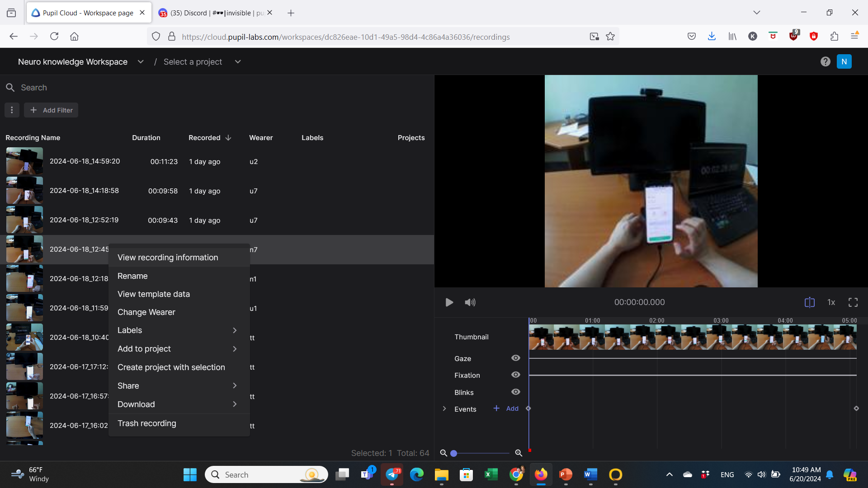The image size is (868, 488).
Task: Choose Trash recording
Action: (x=179, y=423)
